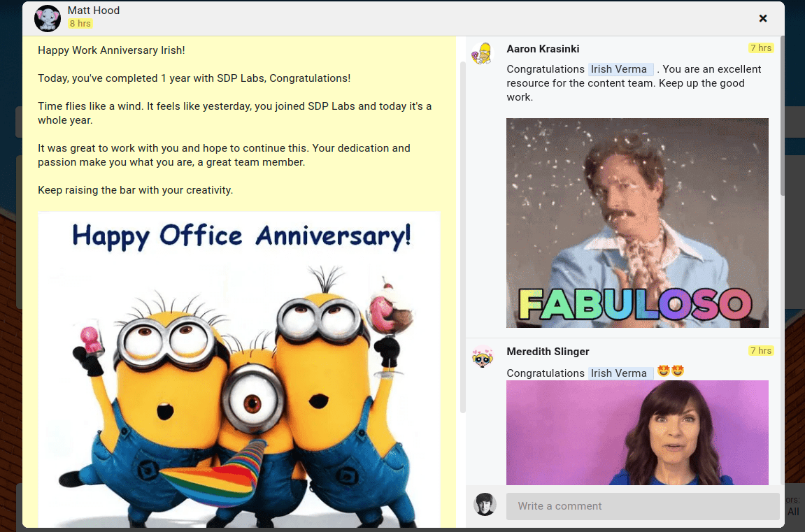The height and width of the screenshot is (532, 805).
Task: Close the post dialog with the X
Action: 763,18
